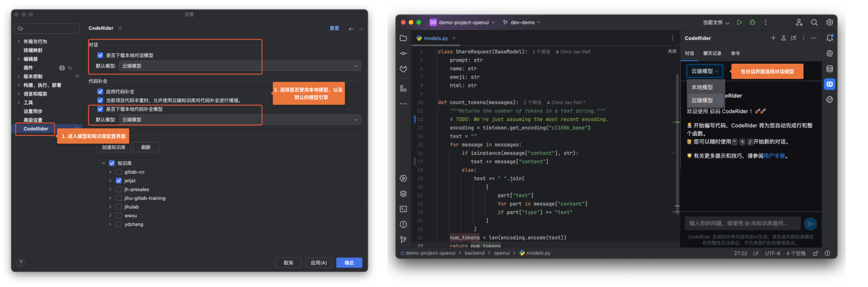Open 对话 默认模型 dropdown
868x287 pixels.
[x=240, y=66]
